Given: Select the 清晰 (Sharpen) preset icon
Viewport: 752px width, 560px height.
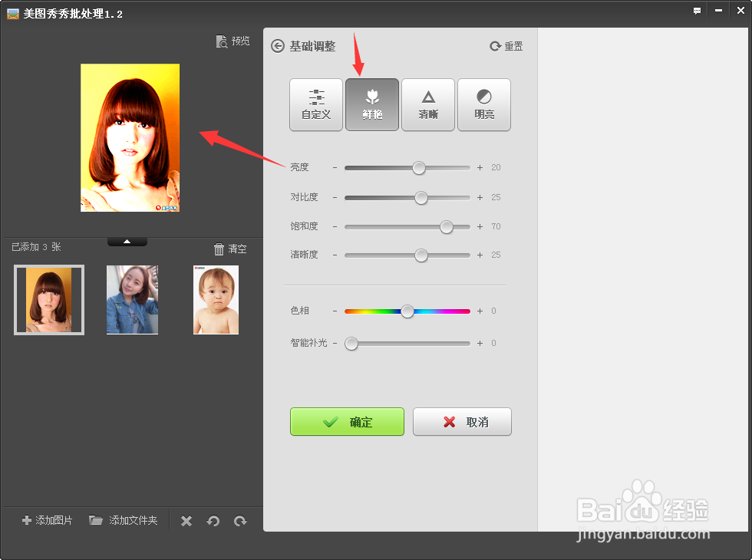Looking at the screenshot, I should coord(427,104).
